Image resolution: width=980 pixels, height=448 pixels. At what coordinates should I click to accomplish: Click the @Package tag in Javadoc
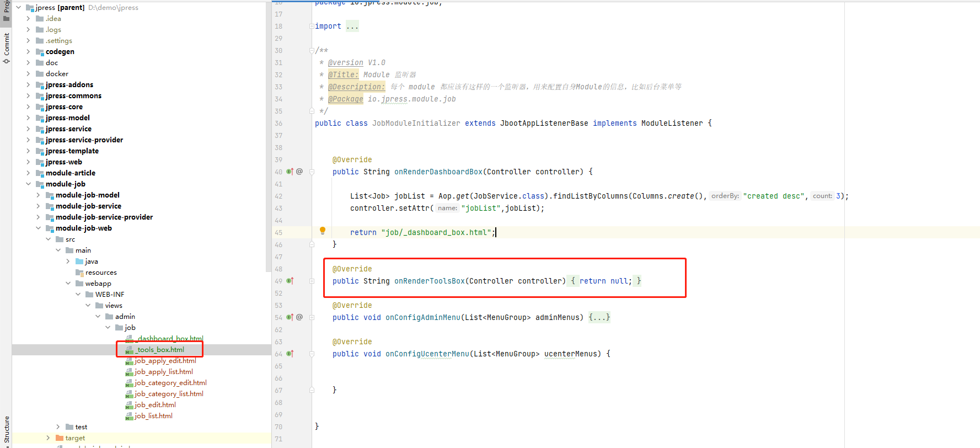[x=345, y=99]
